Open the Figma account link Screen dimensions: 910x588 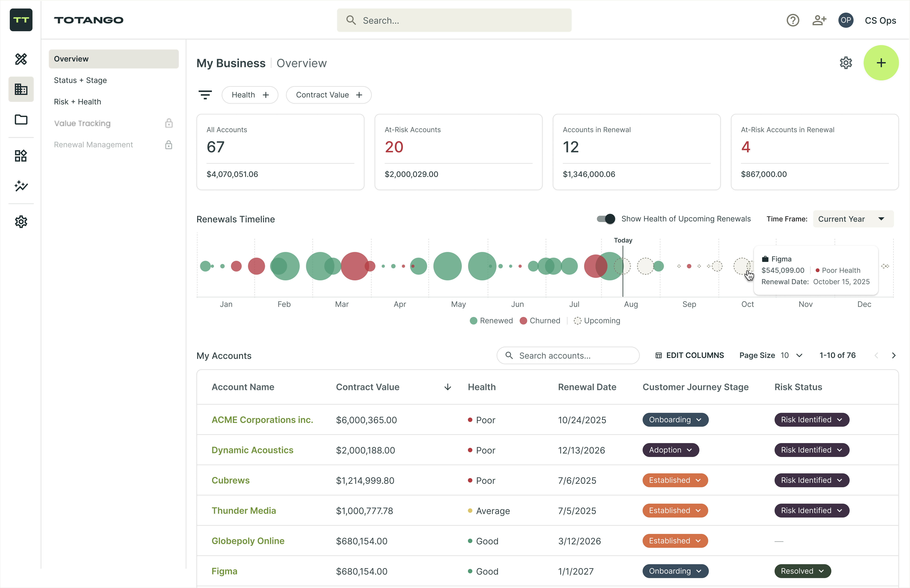pyautogui.click(x=225, y=571)
